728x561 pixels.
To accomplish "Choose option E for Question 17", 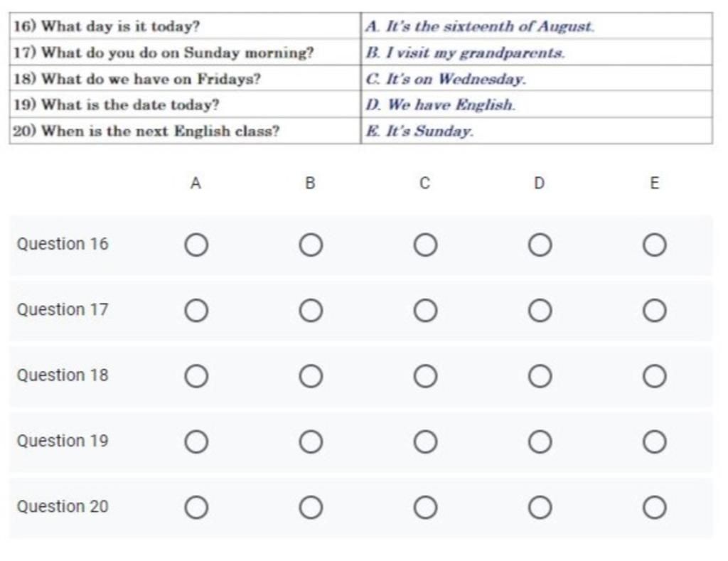I will (654, 311).
